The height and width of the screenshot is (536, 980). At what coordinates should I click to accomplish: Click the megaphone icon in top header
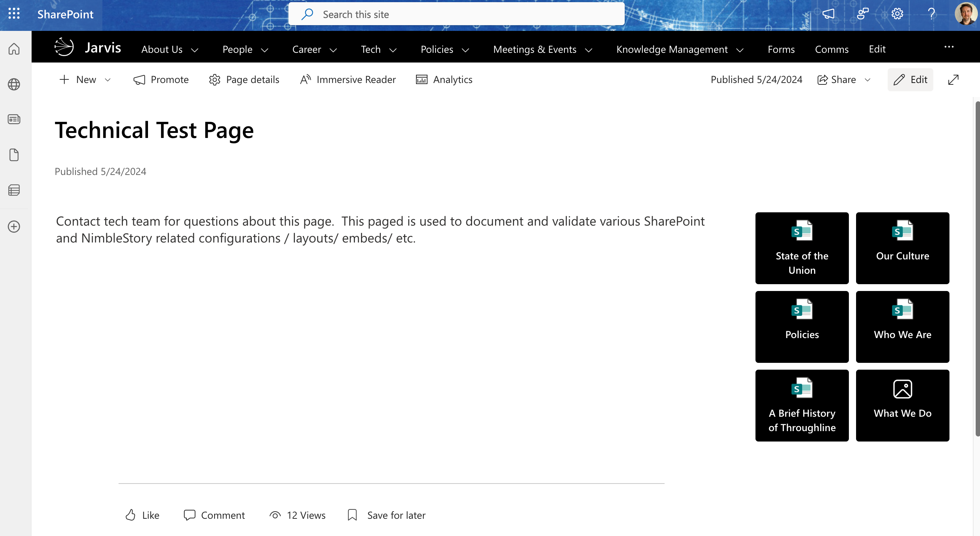pyautogui.click(x=828, y=14)
